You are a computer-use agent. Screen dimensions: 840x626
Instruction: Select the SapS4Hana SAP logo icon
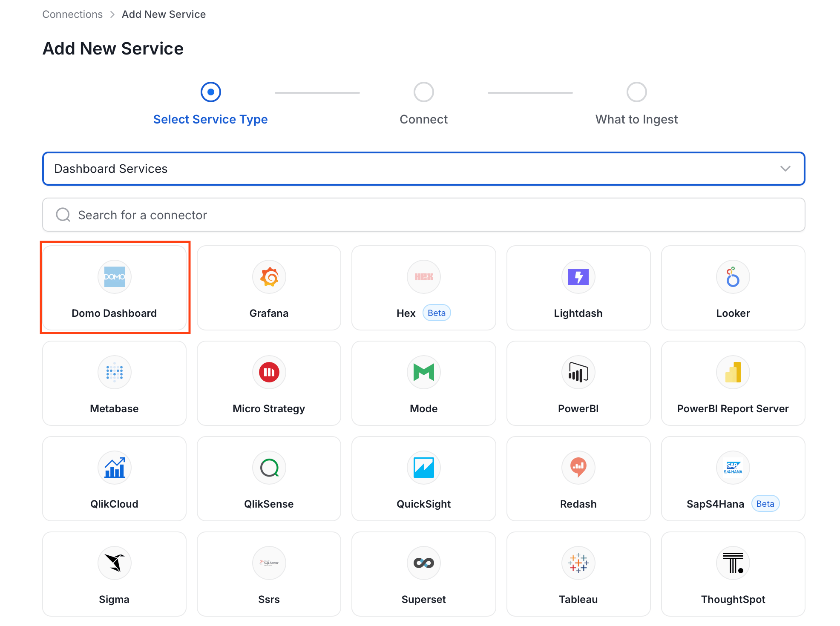coord(733,468)
